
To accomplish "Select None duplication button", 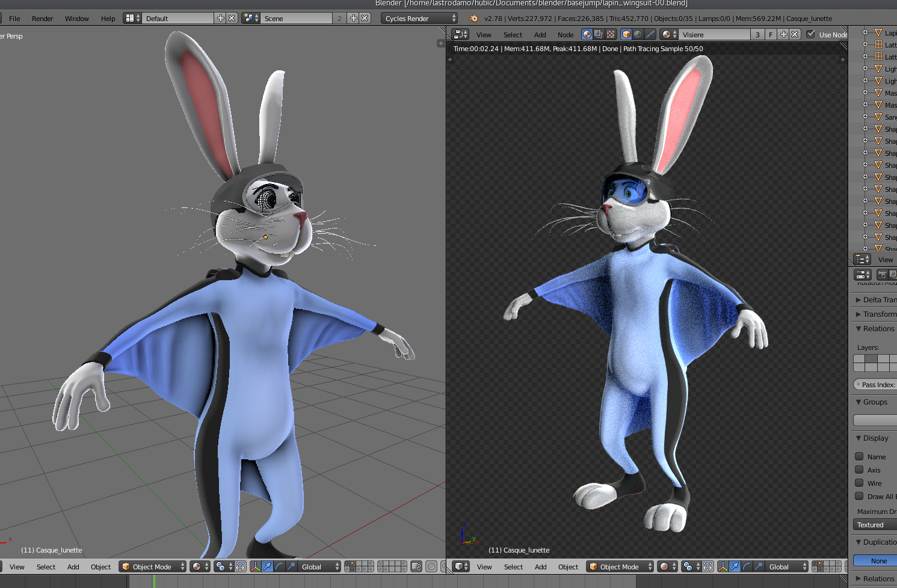I will pyautogui.click(x=875, y=561).
